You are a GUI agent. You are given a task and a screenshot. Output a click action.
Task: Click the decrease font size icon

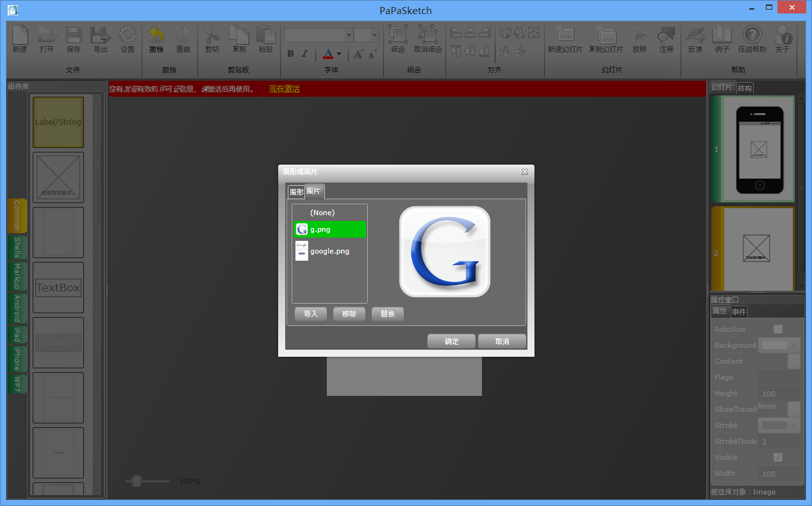point(372,54)
